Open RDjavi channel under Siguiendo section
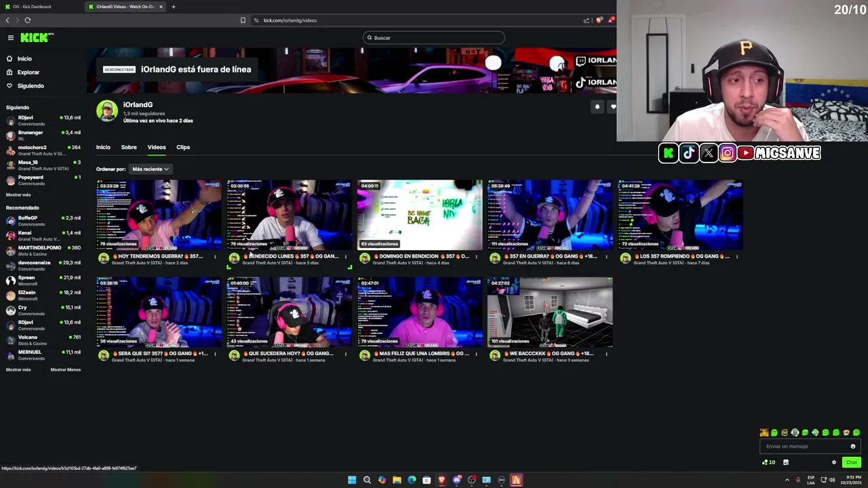 pos(43,120)
